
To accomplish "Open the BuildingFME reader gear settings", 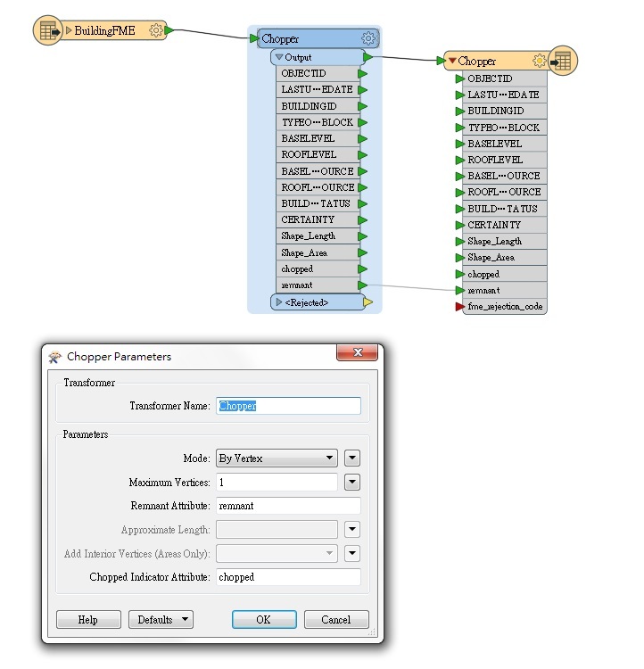I will coord(156,30).
